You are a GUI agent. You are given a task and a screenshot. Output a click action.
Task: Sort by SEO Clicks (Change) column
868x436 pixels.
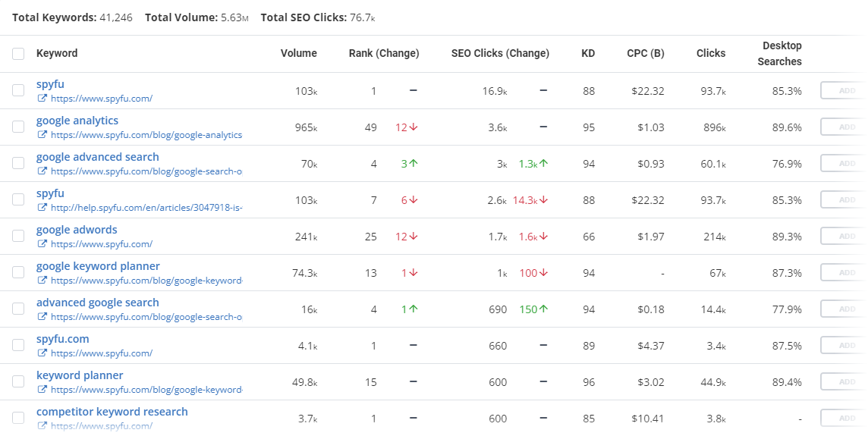[x=500, y=53]
